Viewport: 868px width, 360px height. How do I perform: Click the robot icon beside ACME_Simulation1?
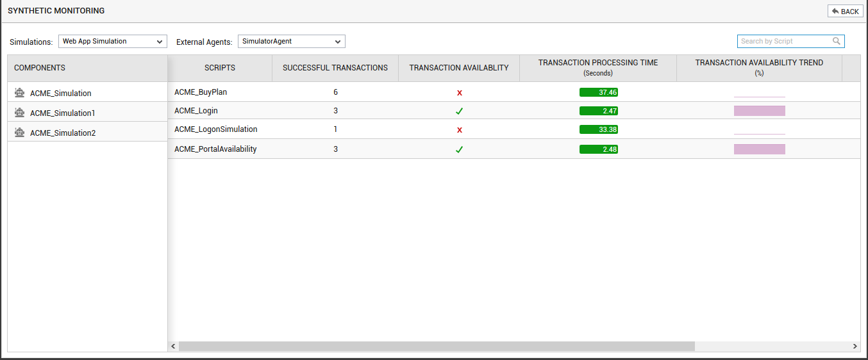click(x=19, y=113)
